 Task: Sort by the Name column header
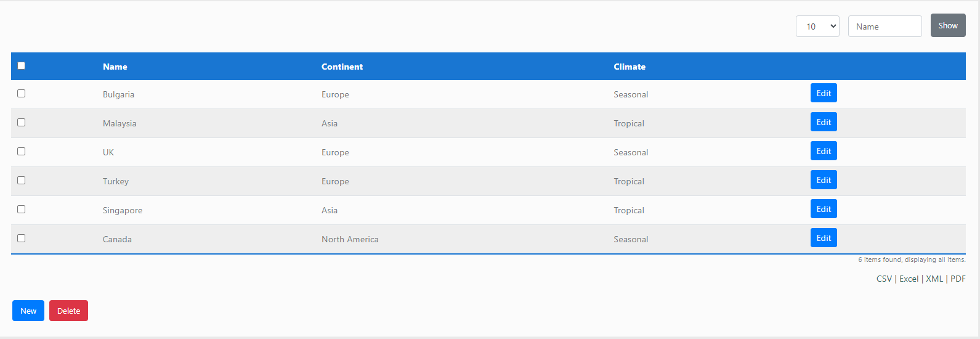click(115, 67)
